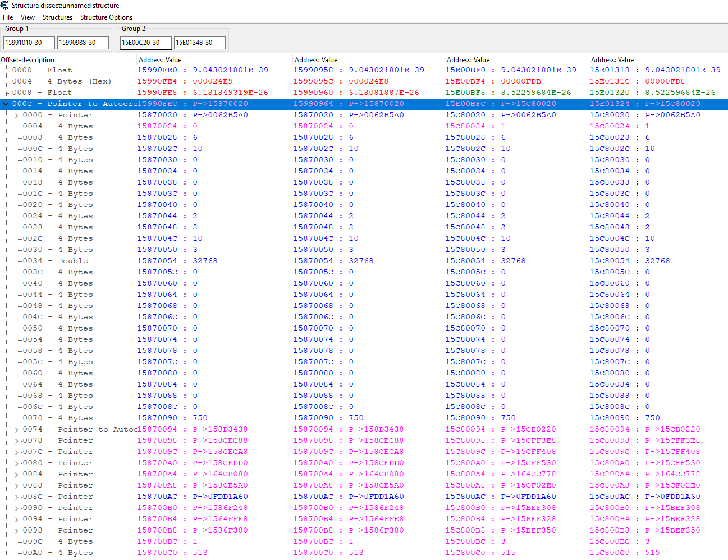
Task: Expand the 0074 Pointer to Autocreated row
Action: 16,429
